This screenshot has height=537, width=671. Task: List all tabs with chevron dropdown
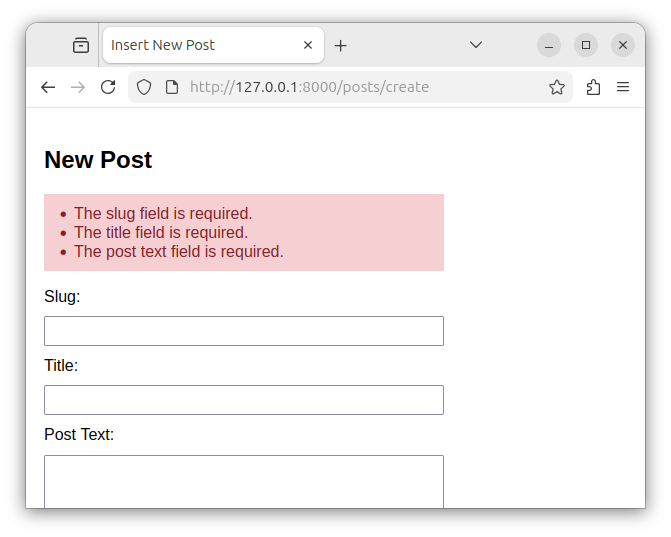(476, 45)
